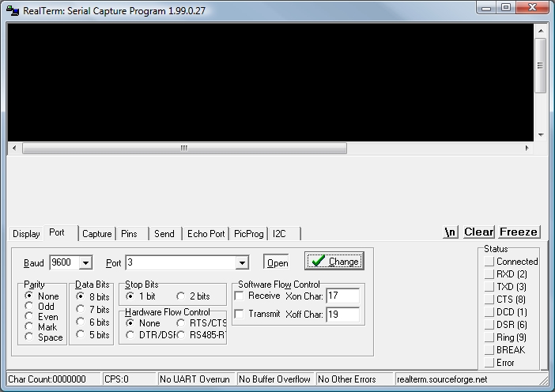Screen dimensions: 555x392
Task: Click the RealTerm app icon in title bar
Action: 13,10
